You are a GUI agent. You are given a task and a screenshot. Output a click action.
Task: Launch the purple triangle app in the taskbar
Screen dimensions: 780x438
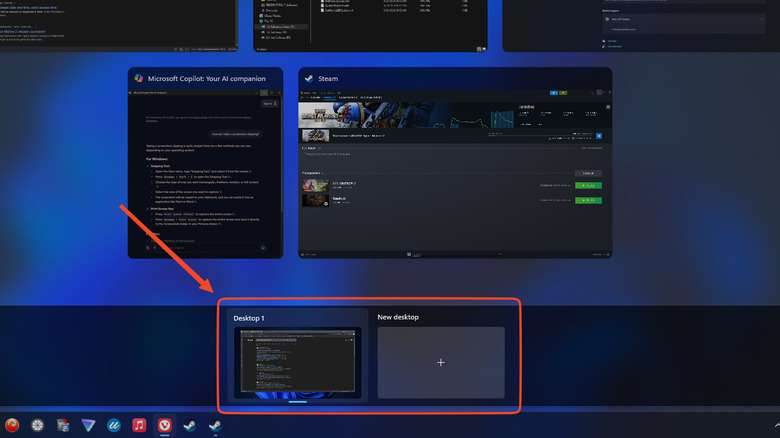pos(89,426)
